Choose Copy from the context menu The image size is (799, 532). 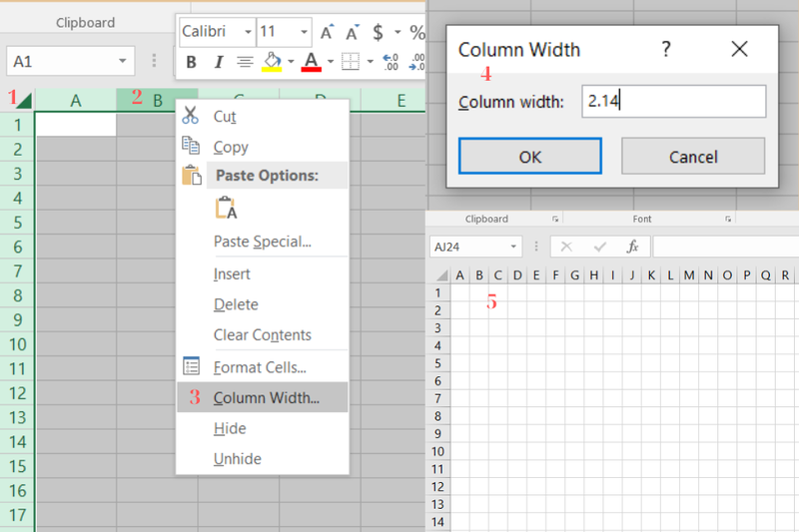[x=263, y=147]
